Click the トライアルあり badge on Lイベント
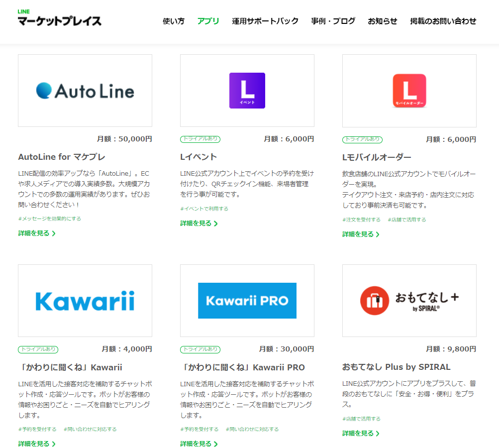Screen dimensions: 499x448 pos(200,139)
